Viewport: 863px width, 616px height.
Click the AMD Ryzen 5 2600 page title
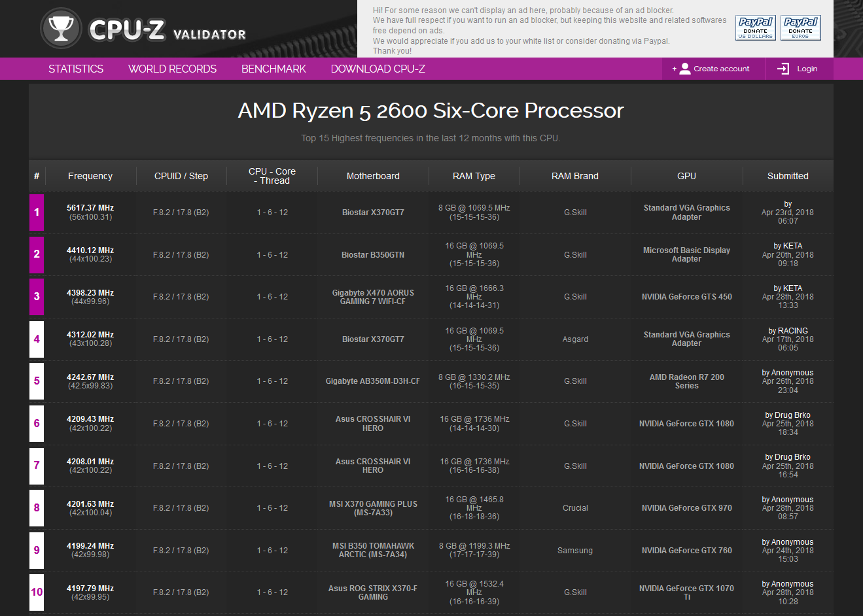pos(431,111)
